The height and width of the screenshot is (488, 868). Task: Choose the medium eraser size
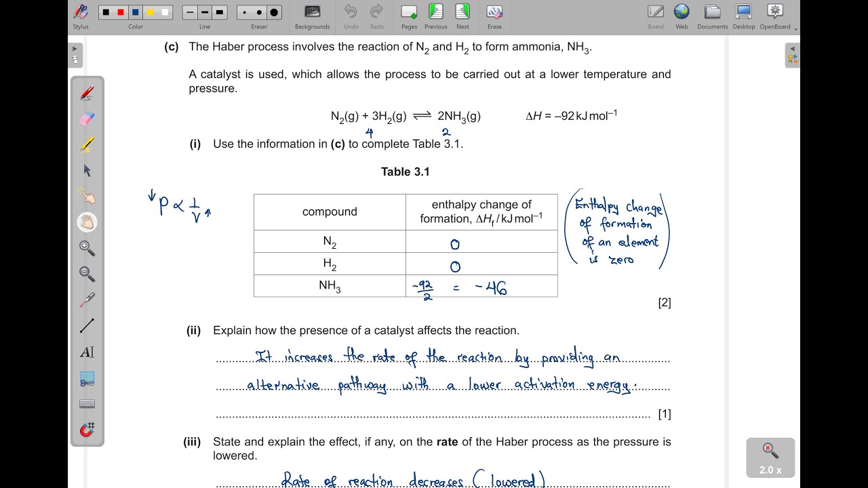pos(259,12)
